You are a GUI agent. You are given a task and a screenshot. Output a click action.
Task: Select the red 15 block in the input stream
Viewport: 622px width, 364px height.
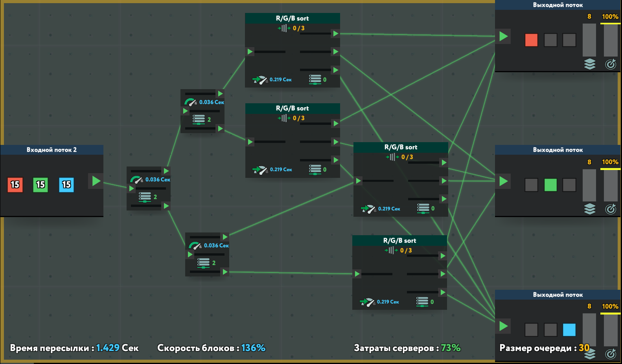click(x=15, y=185)
